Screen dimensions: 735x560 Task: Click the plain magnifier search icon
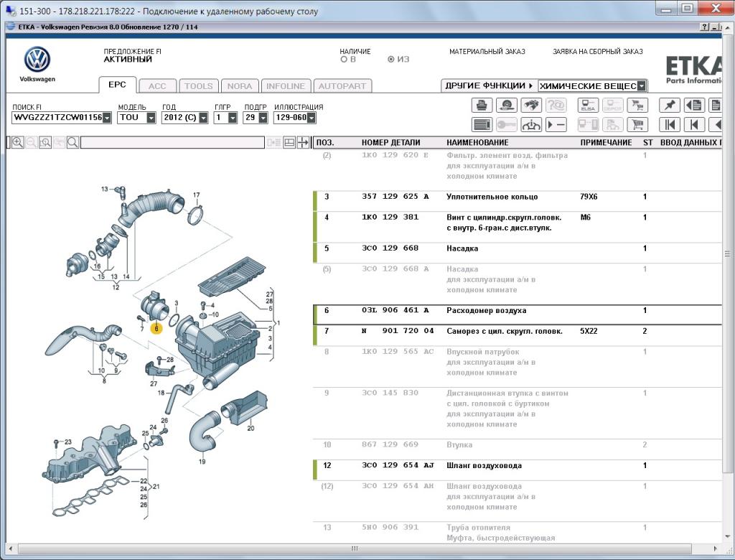click(x=72, y=142)
